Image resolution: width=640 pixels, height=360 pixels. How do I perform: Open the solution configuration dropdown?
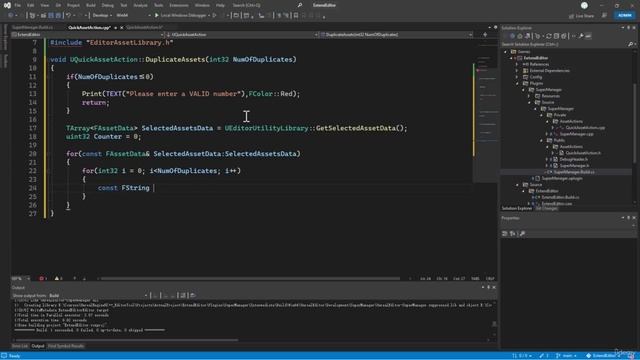tap(101, 16)
